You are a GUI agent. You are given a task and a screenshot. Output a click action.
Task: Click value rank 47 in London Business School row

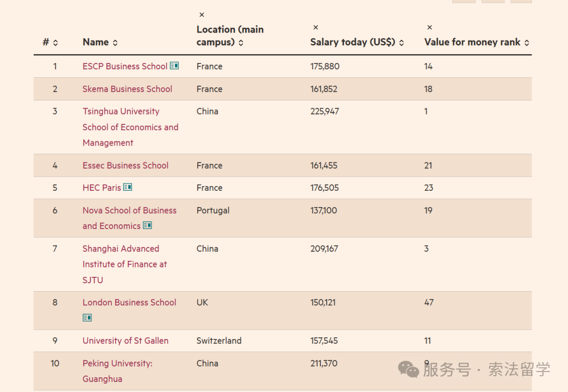point(429,303)
